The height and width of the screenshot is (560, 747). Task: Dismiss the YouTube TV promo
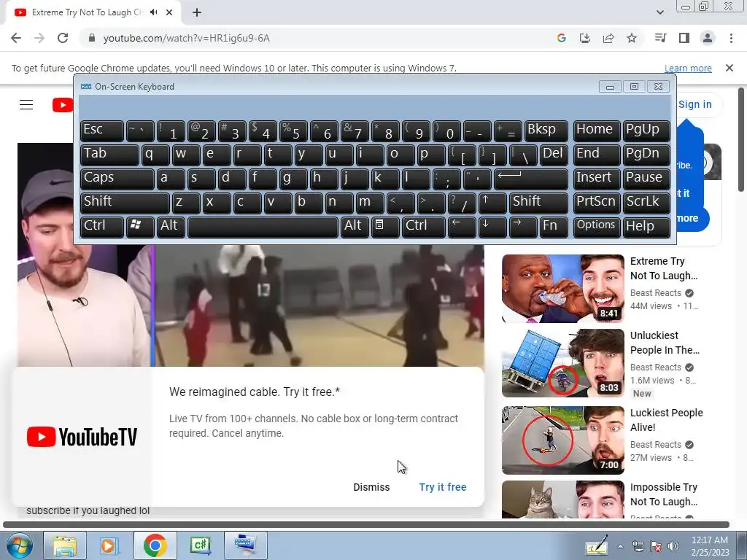click(371, 487)
